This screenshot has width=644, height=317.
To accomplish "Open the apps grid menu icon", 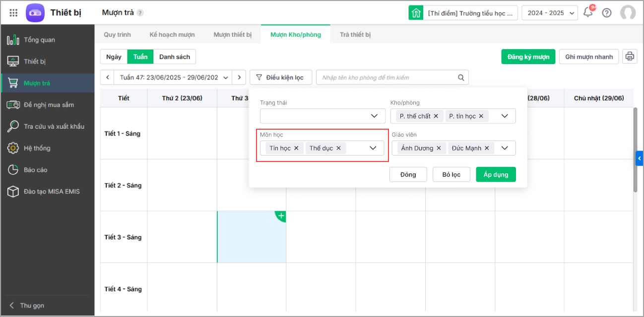I will [x=14, y=13].
